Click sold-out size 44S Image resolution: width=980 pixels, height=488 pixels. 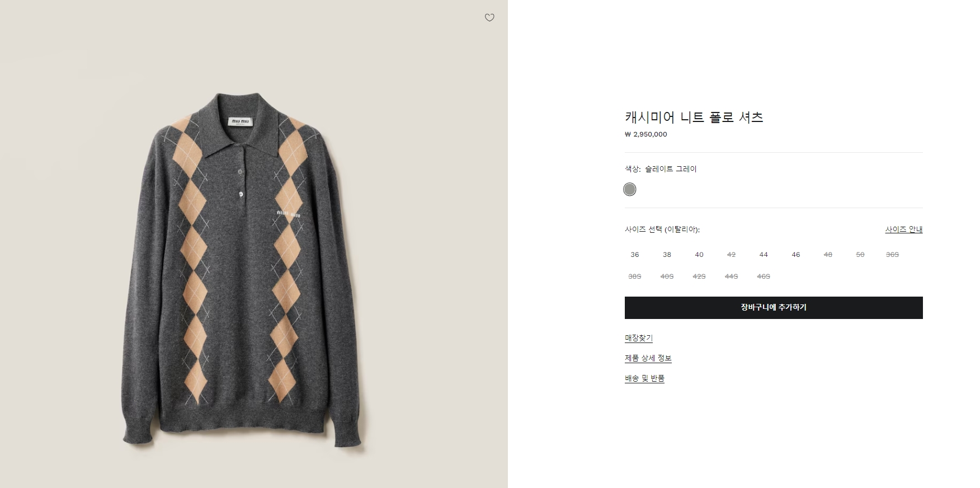pos(731,276)
